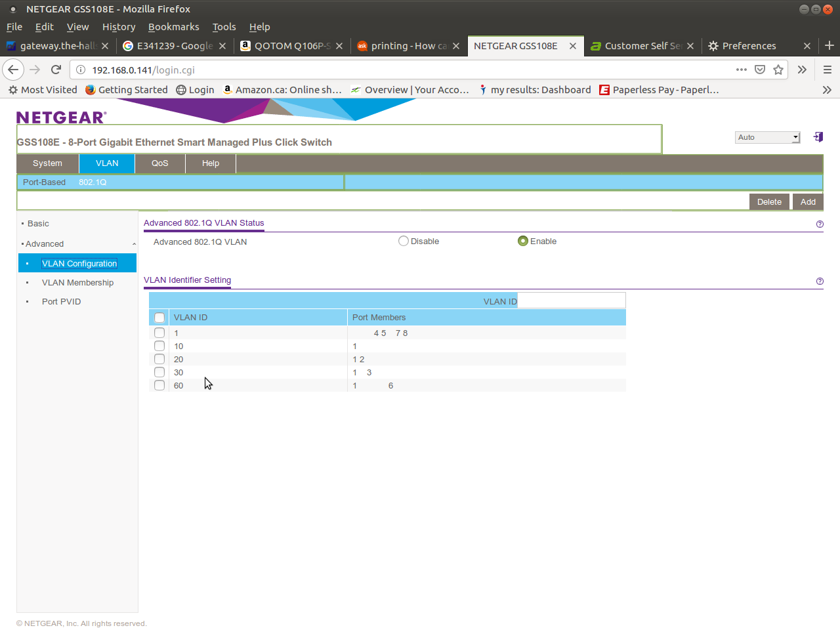
Task: Open Basic in the sidebar
Action: (x=38, y=224)
